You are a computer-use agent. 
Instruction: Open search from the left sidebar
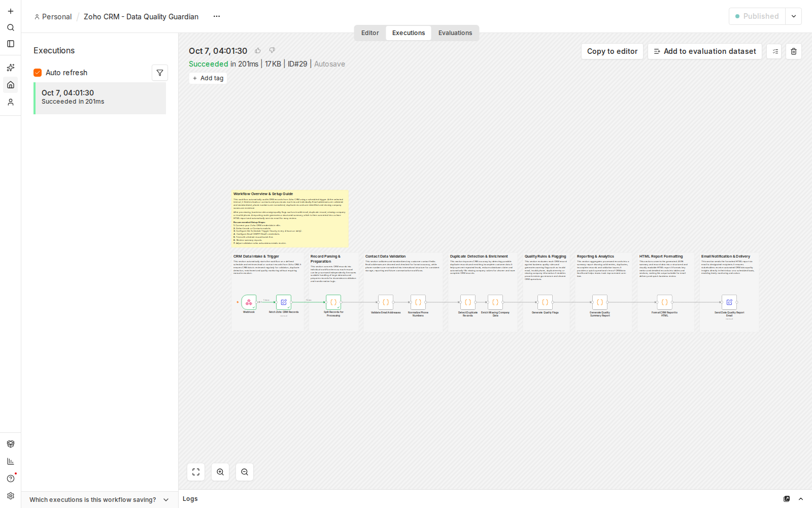coord(10,27)
